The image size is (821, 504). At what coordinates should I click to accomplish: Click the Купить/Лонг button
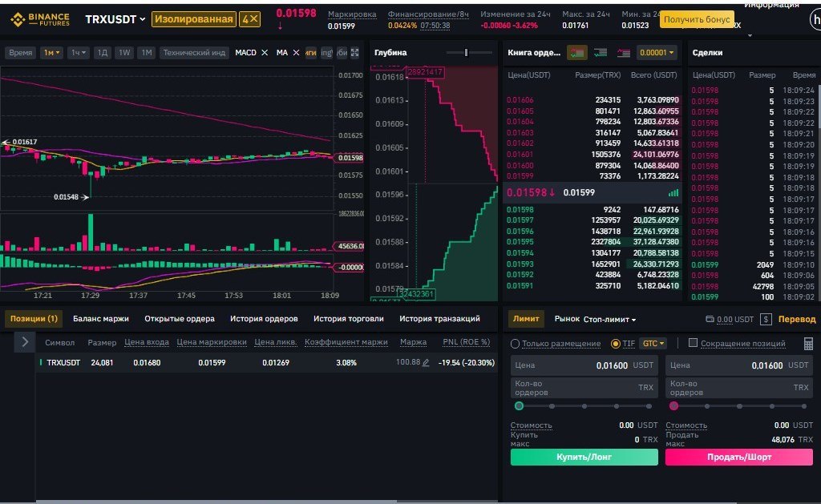584,457
